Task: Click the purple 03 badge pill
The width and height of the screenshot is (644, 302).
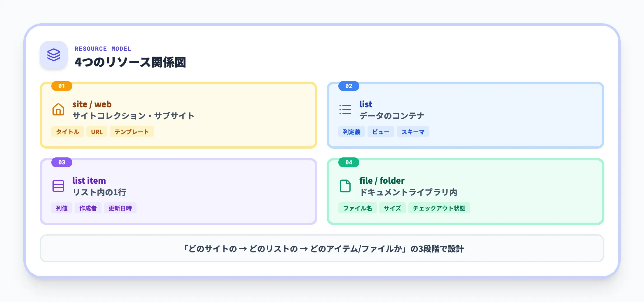Action: click(61, 162)
